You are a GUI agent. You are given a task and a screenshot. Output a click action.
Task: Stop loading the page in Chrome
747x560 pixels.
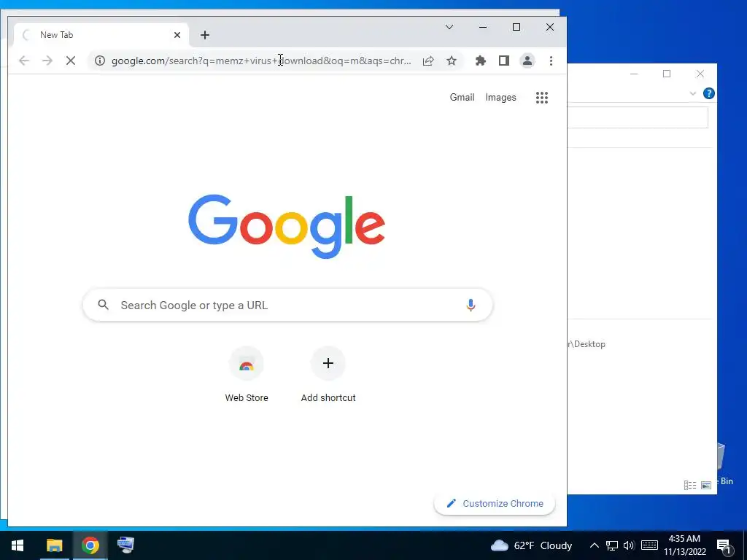(71, 61)
